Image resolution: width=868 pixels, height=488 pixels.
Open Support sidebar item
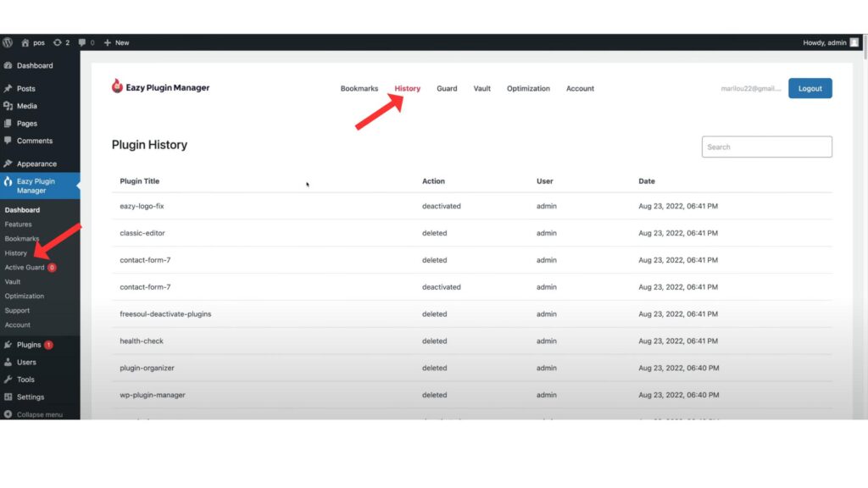[x=17, y=310]
